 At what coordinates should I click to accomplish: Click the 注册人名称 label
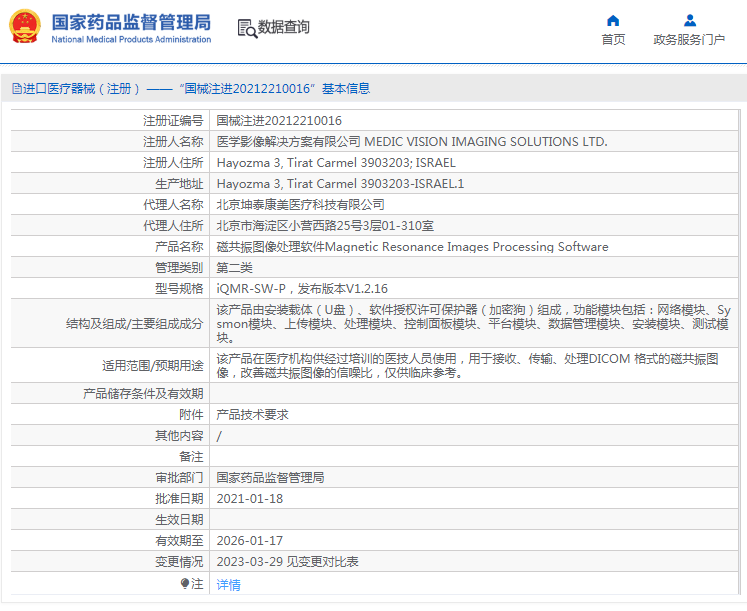point(173,141)
